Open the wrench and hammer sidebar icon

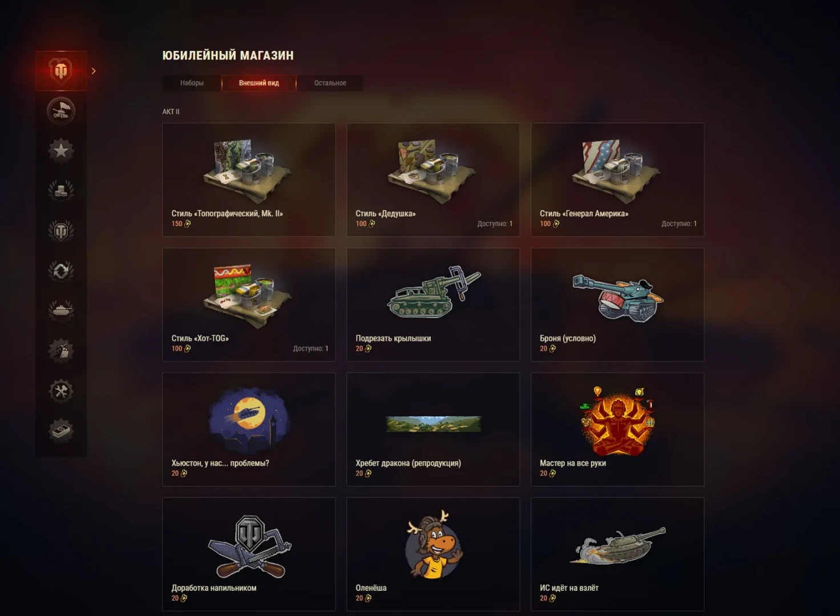(61, 391)
